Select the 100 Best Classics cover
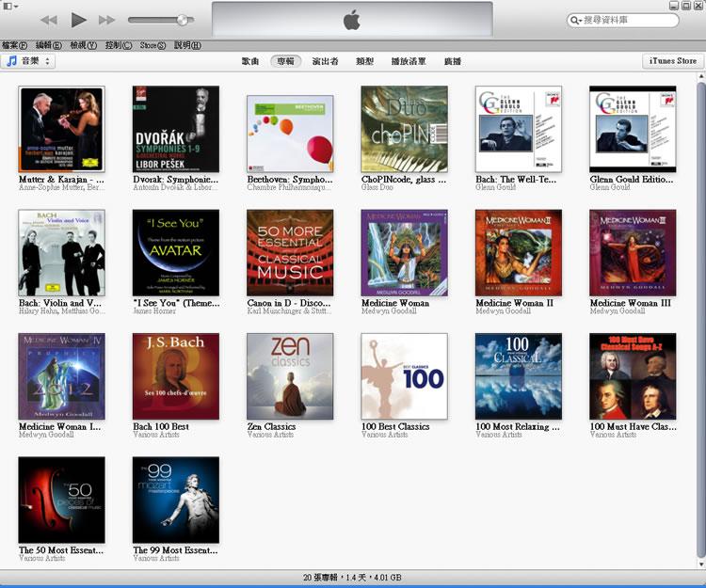Viewport: 706px width, 588px height. click(x=405, y=376)
